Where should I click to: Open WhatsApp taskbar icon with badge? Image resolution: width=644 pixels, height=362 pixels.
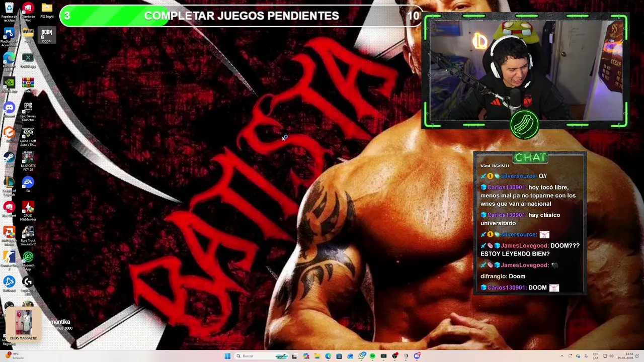(x=362, y=356)
